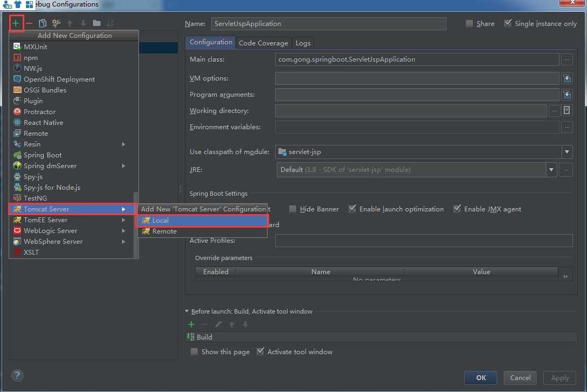The width and height of the screenshot is (587, 392).
Task: Expand the WebSphere Server submenu
Action: [71, 242]
